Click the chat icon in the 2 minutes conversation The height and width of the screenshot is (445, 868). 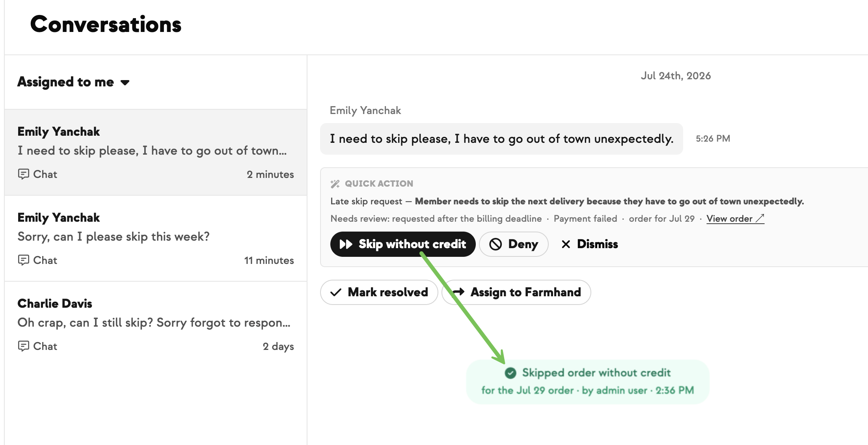coord(24,174)
